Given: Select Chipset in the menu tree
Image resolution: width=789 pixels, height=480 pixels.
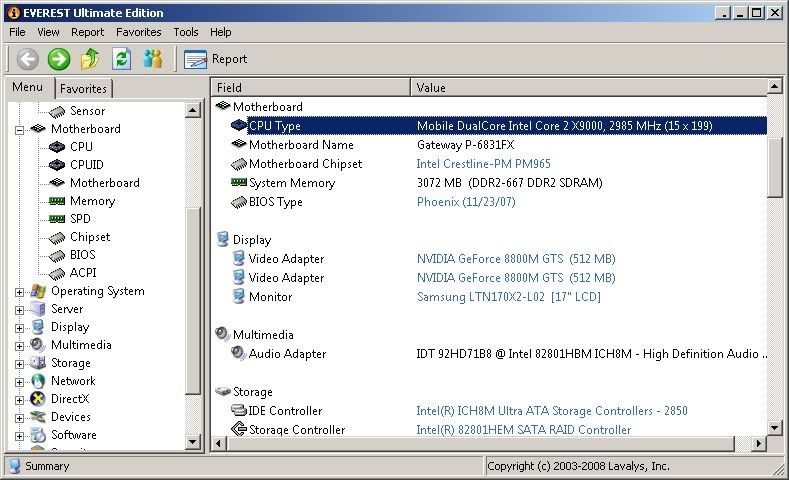Looking at the screenshot, I should tap(90, 237).
